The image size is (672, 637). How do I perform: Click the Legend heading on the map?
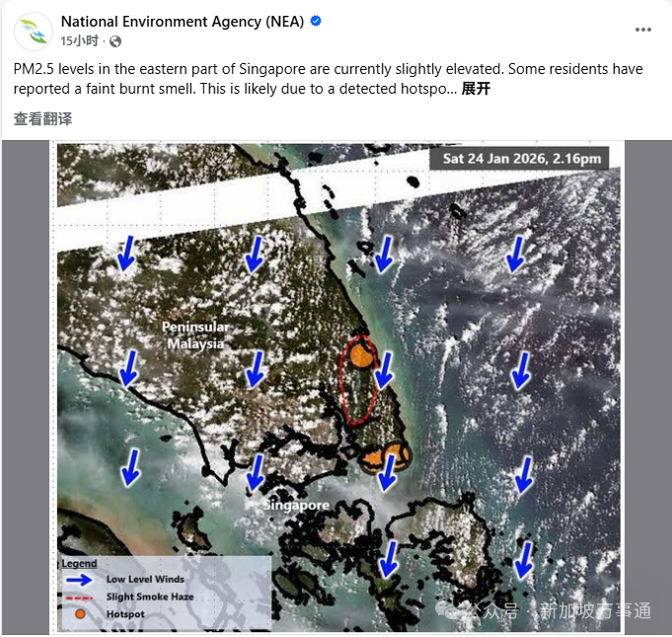tap(79, 563)
